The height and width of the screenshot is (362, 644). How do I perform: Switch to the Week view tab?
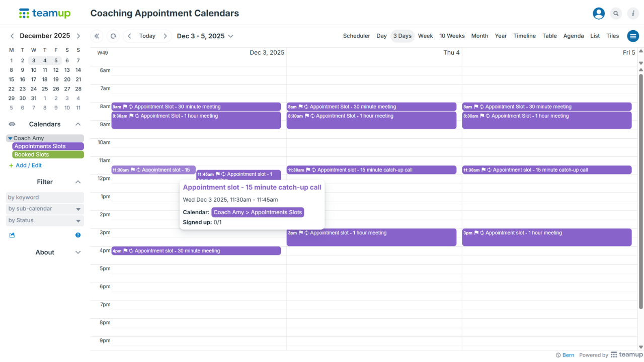pyautogui.click(x=425, y=36)
